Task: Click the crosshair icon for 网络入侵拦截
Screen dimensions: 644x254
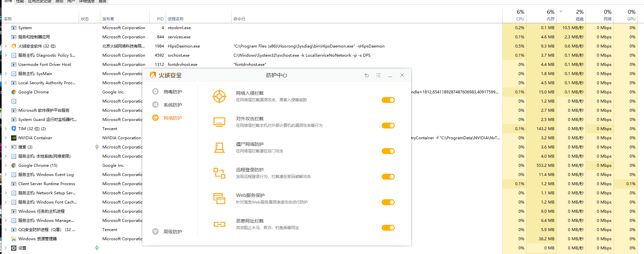Action: click(x=219, y=96)
